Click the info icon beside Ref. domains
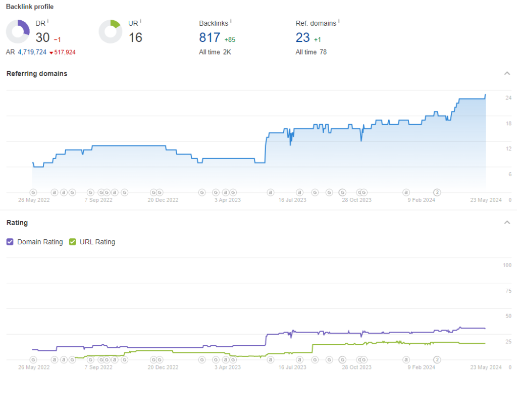The height and width of the screenshot is (420, 517). point(339,21)
